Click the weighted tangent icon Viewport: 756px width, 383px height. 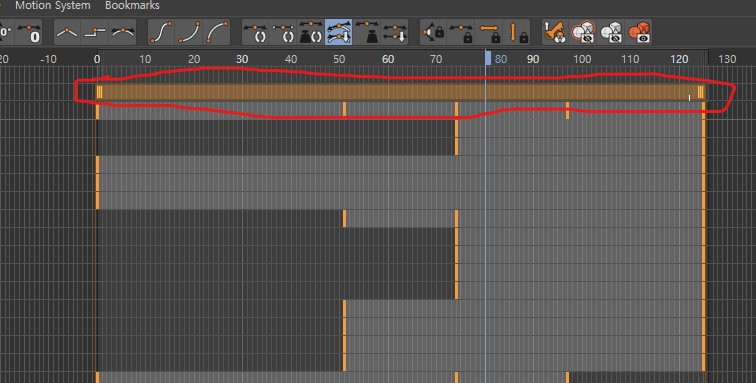pyautogui.click(x=367, y=33)
